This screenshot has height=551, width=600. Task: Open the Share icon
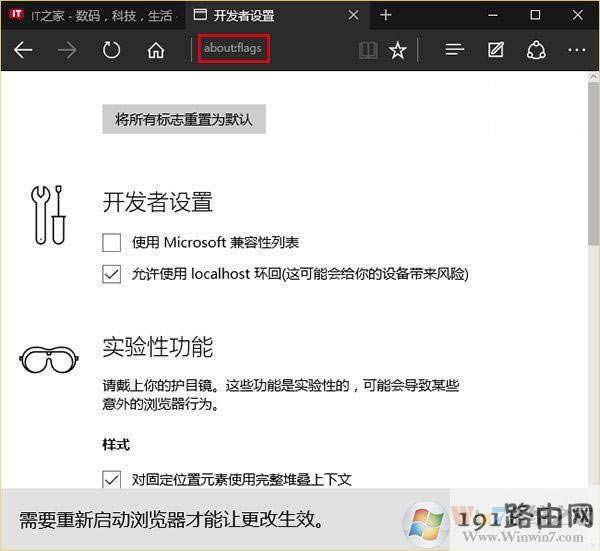(536, 50)
